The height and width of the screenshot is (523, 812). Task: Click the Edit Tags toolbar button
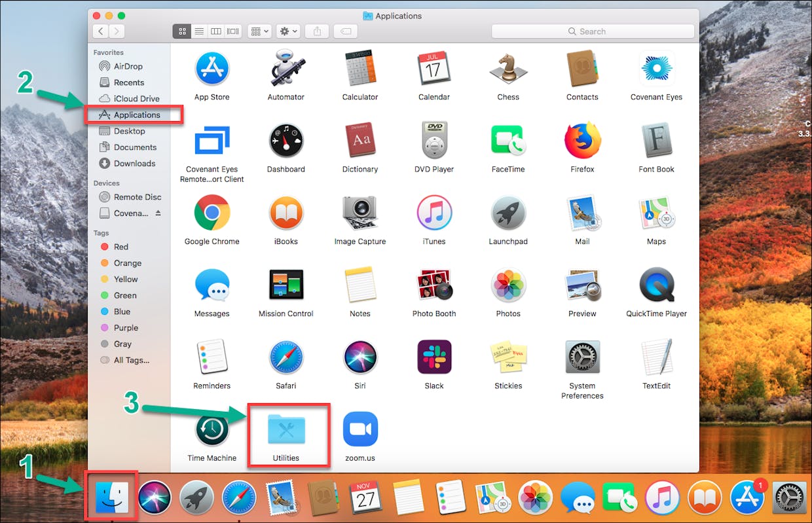[x=345, y=31]
